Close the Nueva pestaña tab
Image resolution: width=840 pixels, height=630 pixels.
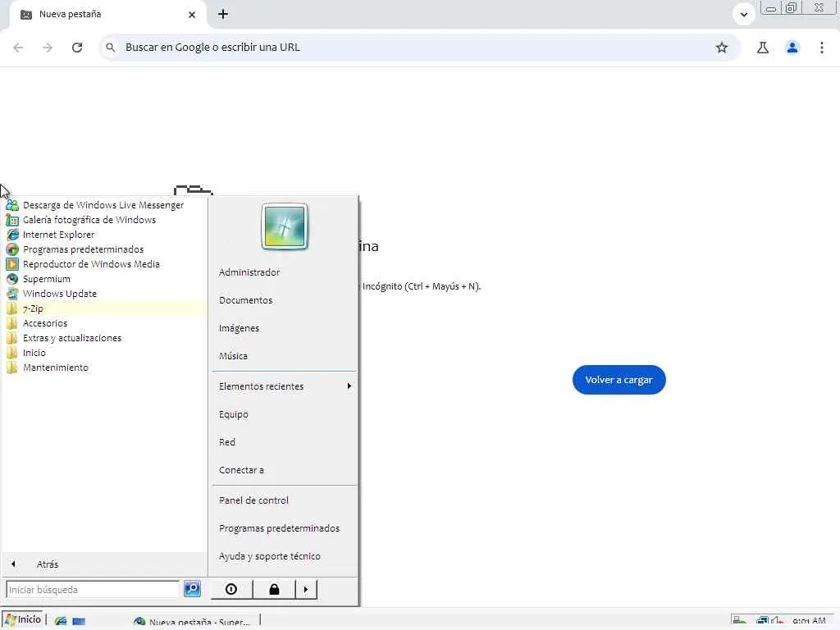pos(192,15)
